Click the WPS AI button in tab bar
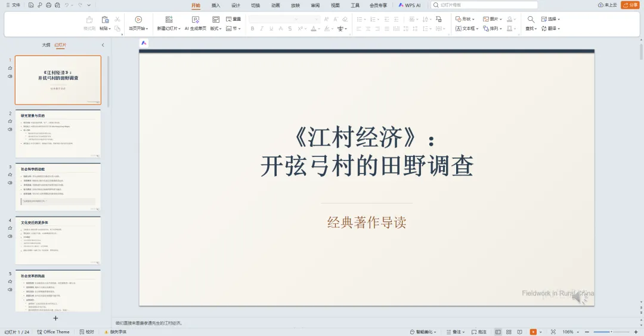The width and height of the screenshot is (644, 336). tap(410, 5)
